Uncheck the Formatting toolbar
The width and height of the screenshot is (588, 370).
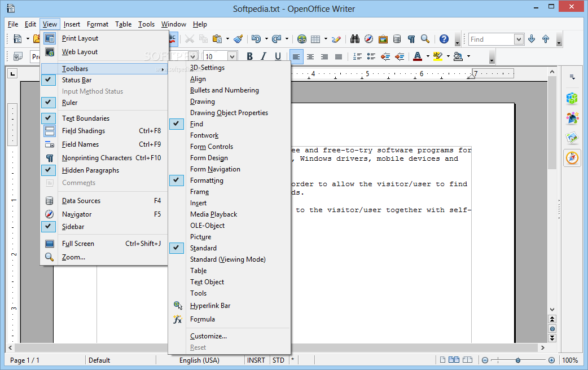[229, 180]
